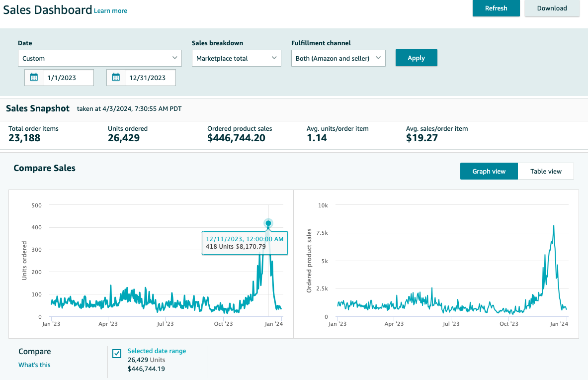Open the What's this link

pos(34,365)
